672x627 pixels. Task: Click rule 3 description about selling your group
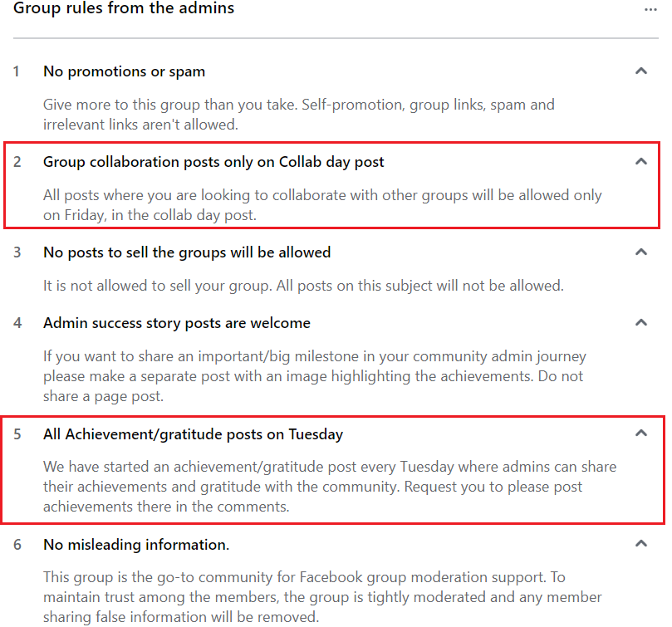[303, 286]
